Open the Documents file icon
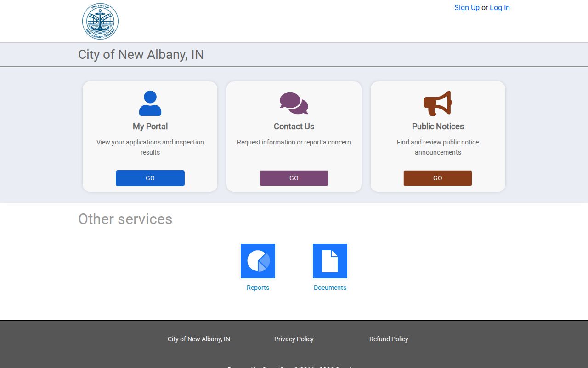This screenshot has height=368, width=588. click(330, 261)
